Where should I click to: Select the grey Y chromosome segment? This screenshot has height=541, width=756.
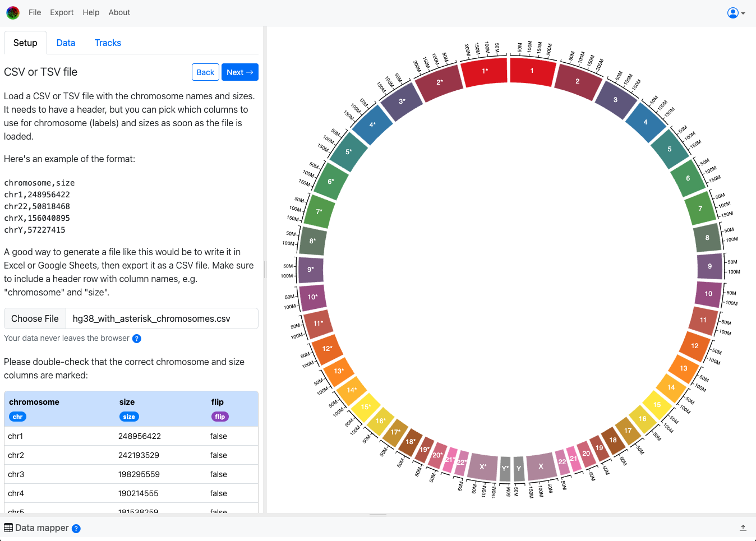click(519, 469)
